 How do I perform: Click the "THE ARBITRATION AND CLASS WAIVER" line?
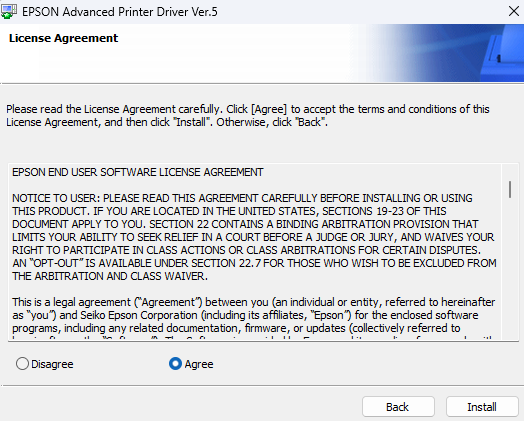click(110, 276)
